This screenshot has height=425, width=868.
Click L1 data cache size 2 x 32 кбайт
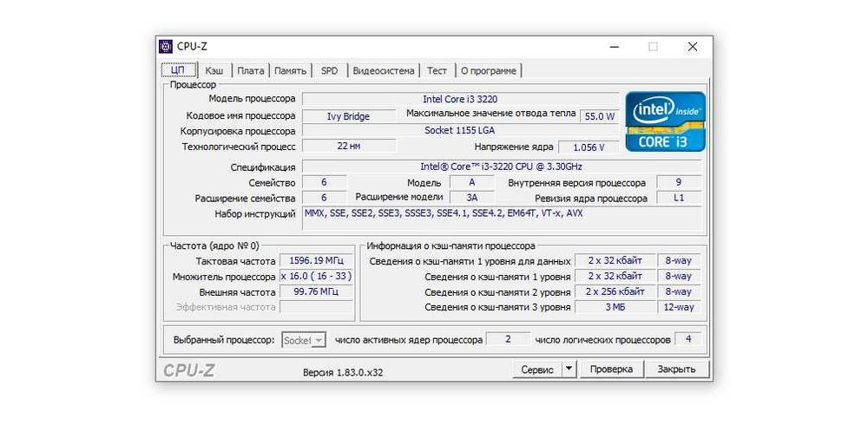[615, 260]
